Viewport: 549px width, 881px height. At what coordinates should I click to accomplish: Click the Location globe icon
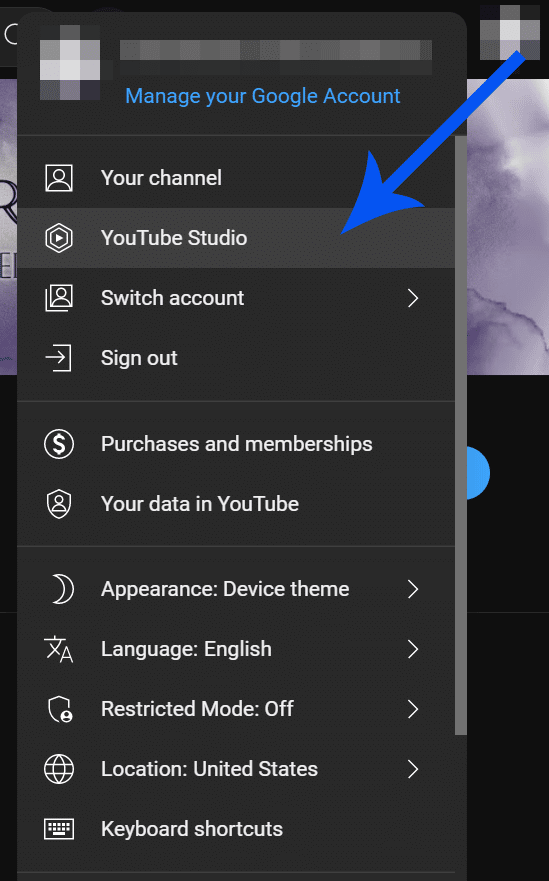coord(59,769)
